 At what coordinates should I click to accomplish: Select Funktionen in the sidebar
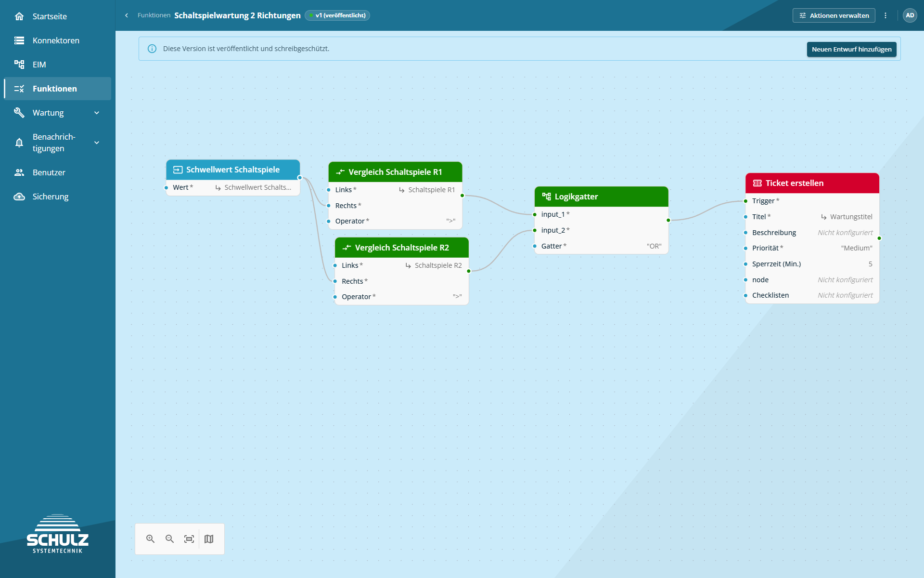point(58,89)
